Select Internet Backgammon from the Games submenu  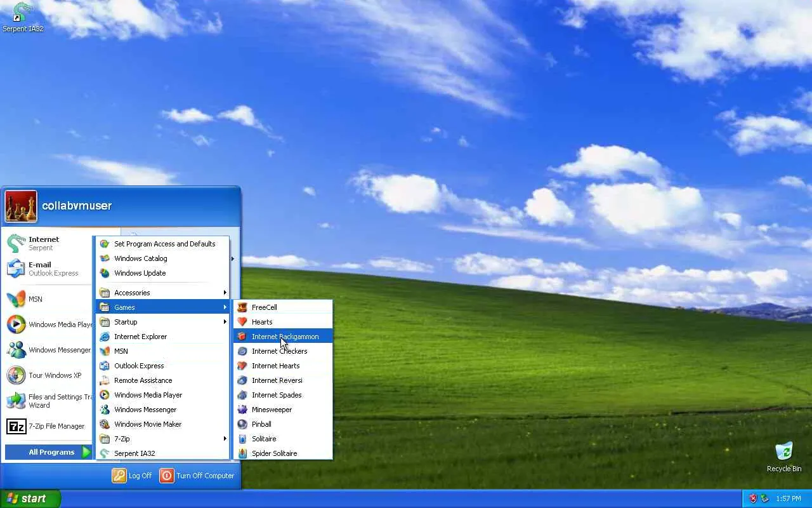coord(284,337)
